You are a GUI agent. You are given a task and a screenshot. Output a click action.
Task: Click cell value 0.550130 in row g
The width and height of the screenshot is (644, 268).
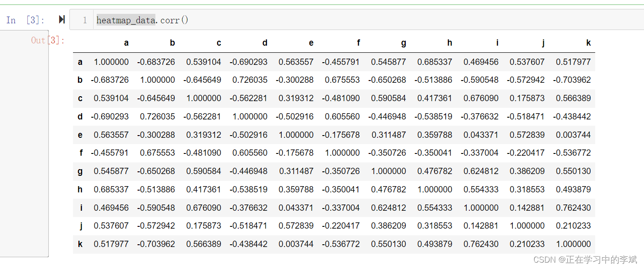[574, 171]
